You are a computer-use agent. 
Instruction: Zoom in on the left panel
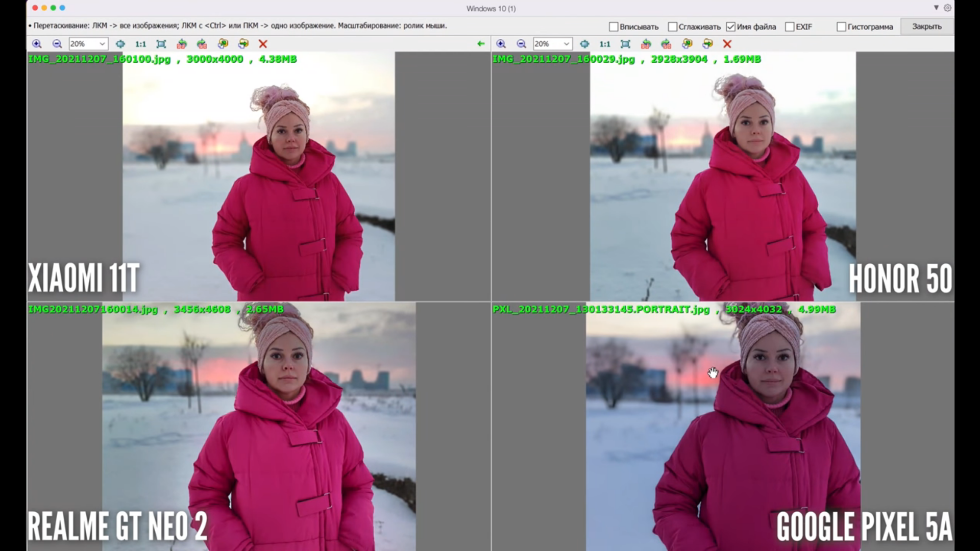[37, 44]
